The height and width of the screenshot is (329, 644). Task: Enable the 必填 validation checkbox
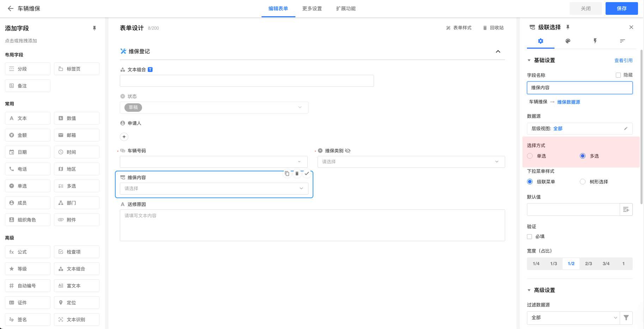pos(529,237)
